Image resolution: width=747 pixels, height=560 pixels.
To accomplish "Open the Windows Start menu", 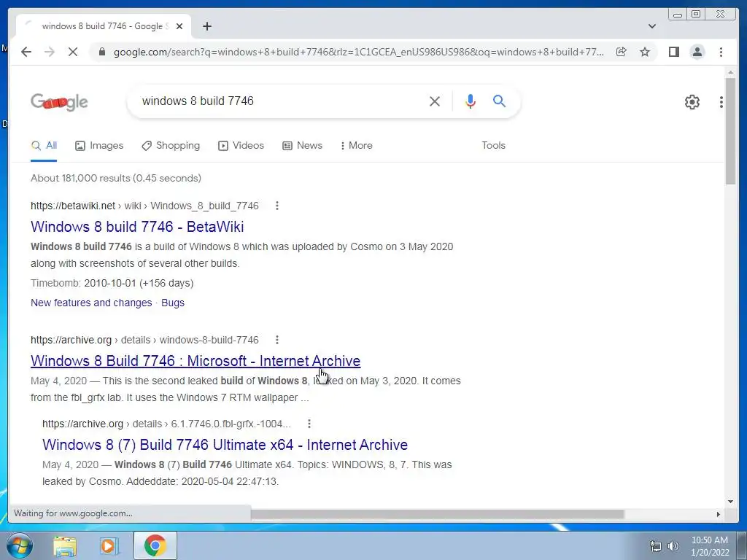I will (20, 545).
